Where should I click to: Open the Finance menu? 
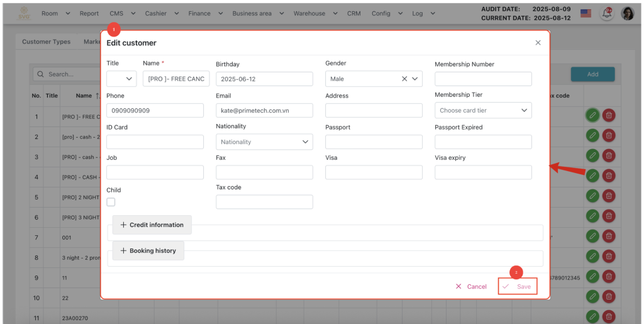[204, 13]
